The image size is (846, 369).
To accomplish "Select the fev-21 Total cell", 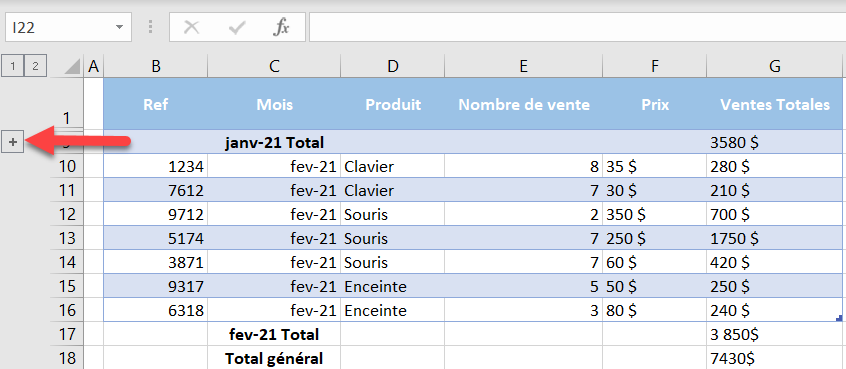I will [x=274, y=334].
